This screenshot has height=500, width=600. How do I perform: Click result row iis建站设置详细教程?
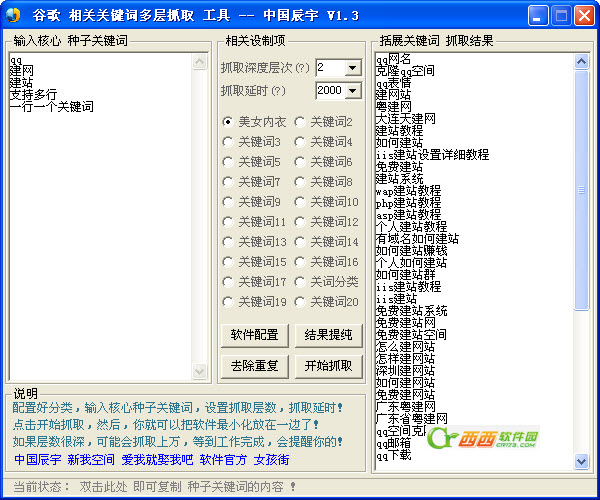[432, 155]
